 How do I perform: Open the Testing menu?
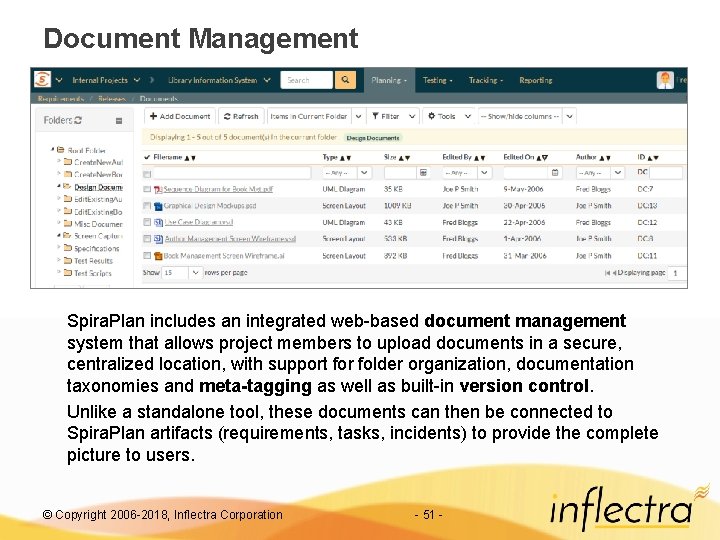coord(438,80)
